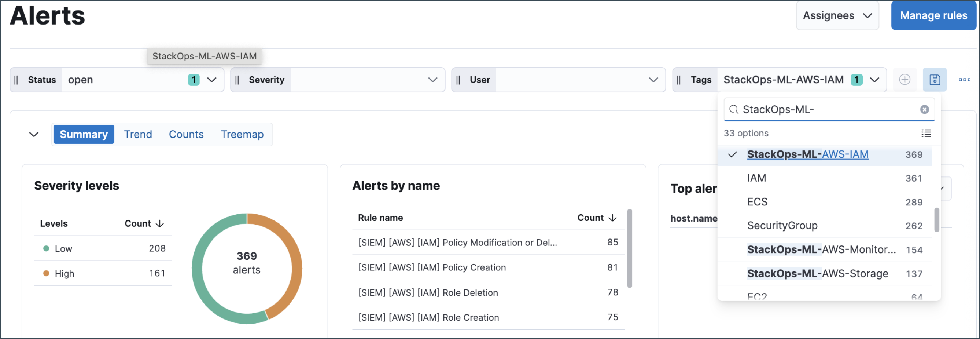
Task: Click the magnifier icon in tag search
Action: 733,110
